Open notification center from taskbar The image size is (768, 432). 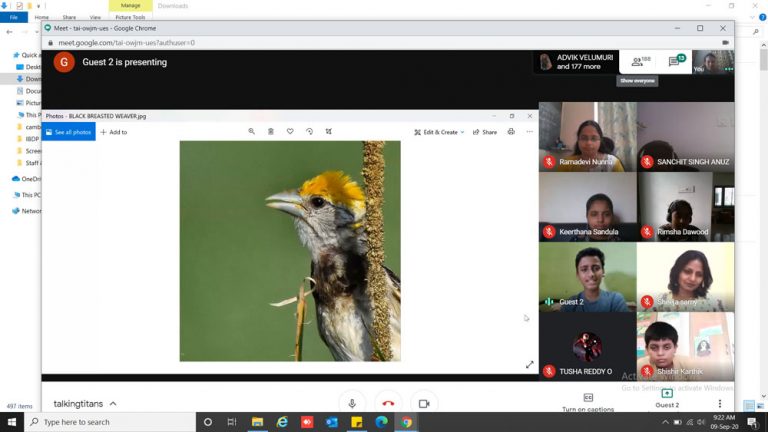752,422
